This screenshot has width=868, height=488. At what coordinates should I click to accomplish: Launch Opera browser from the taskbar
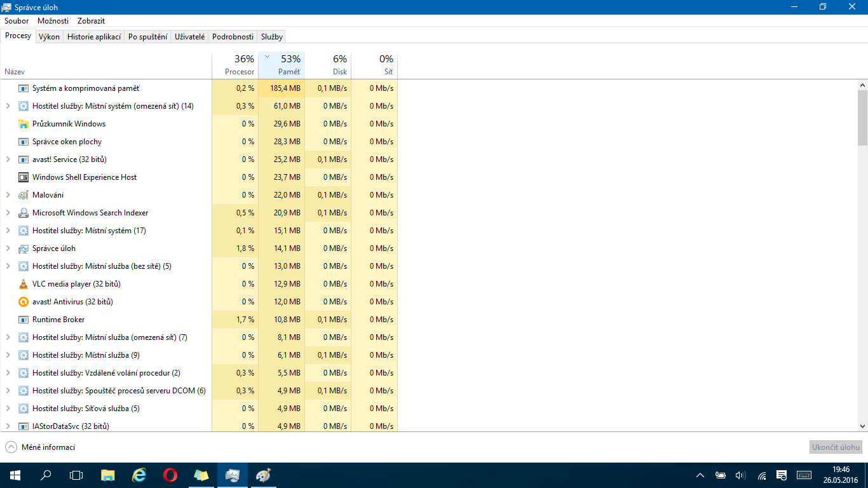click(x=170, y=475)
